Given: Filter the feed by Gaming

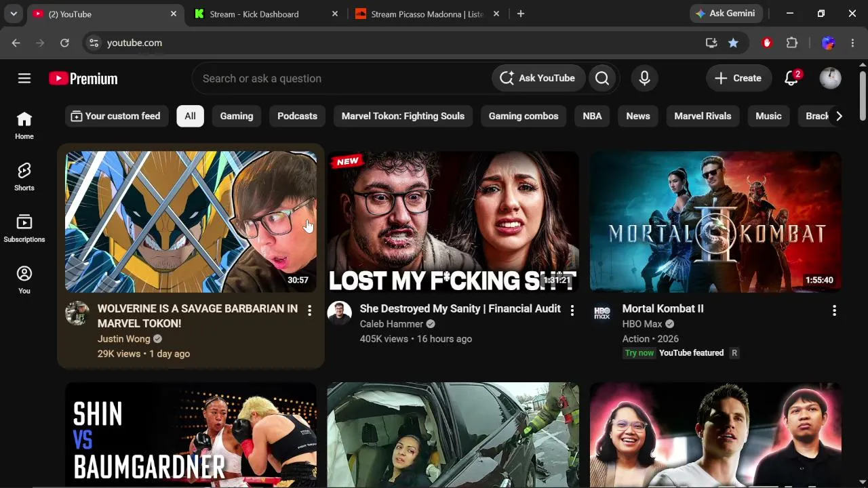Looking at the screenshot, I should (237, 116).
